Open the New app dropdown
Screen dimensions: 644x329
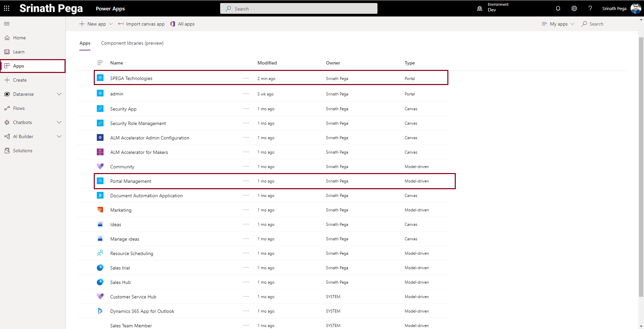click(x=111, y=24)
